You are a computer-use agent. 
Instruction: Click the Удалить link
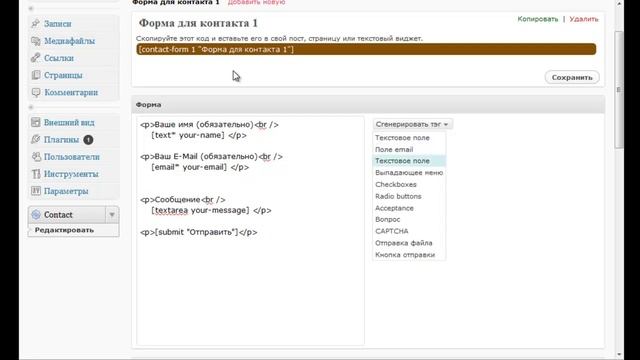[584, 19]
